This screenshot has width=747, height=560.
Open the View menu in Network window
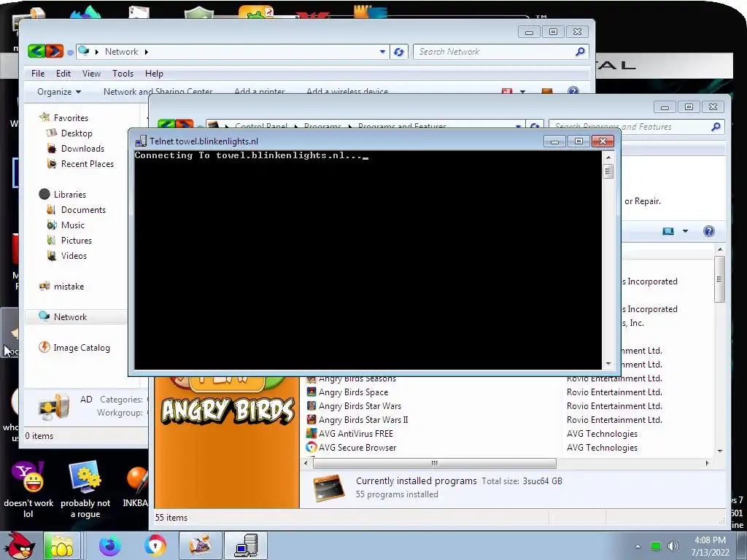click(x=91, y=74)
